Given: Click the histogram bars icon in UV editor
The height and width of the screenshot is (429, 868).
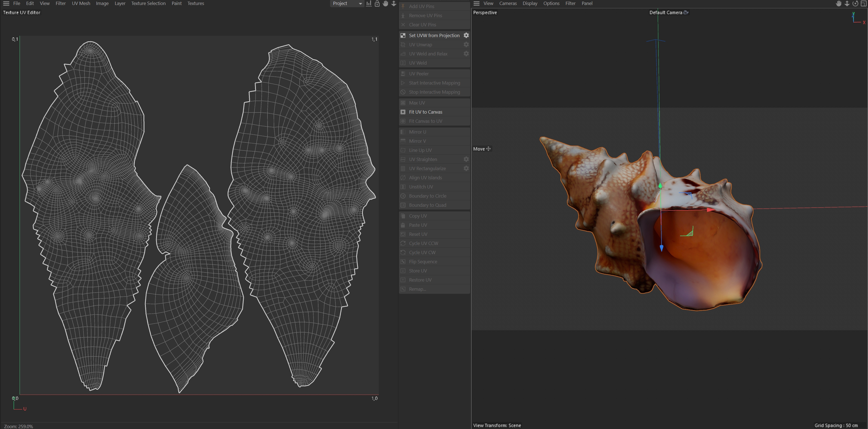Looking at the screenshot, I should coord(369,3).
